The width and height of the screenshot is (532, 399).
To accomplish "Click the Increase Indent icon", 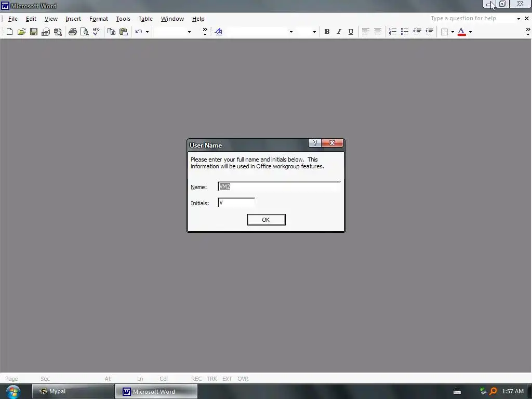I will coord(429,32).
